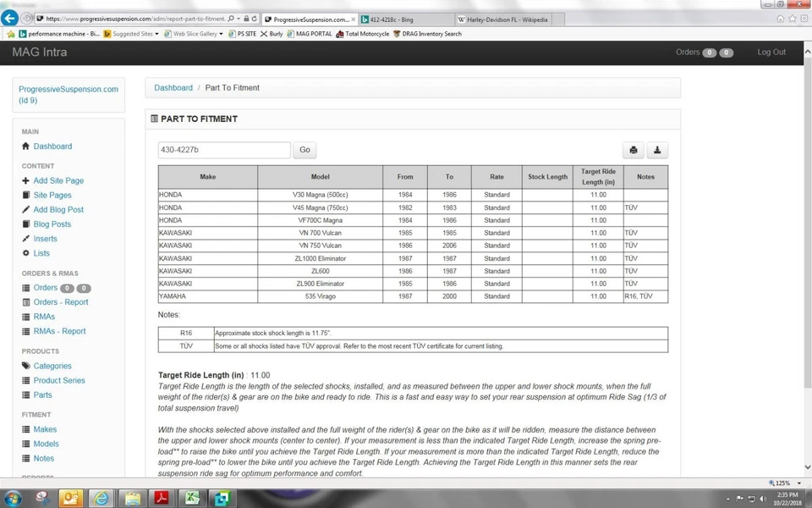Open the Total Motorcycle bookmark
Image resolution: width=812 pixels, height=508 pixels.
click(x=363, y=34)
